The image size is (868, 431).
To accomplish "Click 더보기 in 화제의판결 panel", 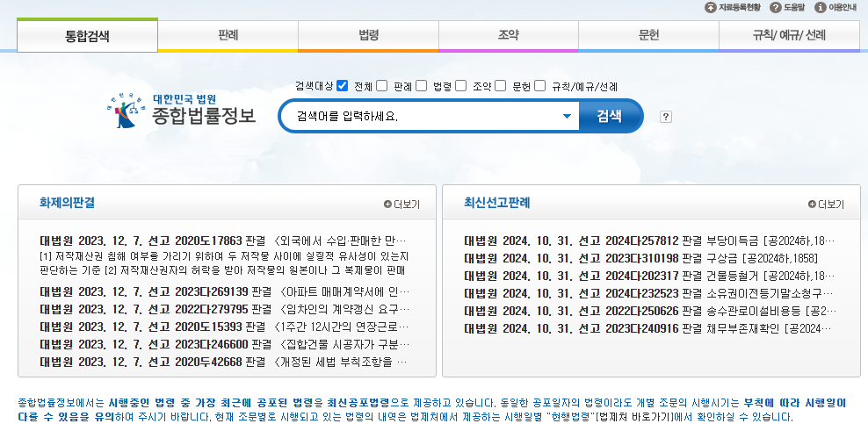I will point(401,205).
